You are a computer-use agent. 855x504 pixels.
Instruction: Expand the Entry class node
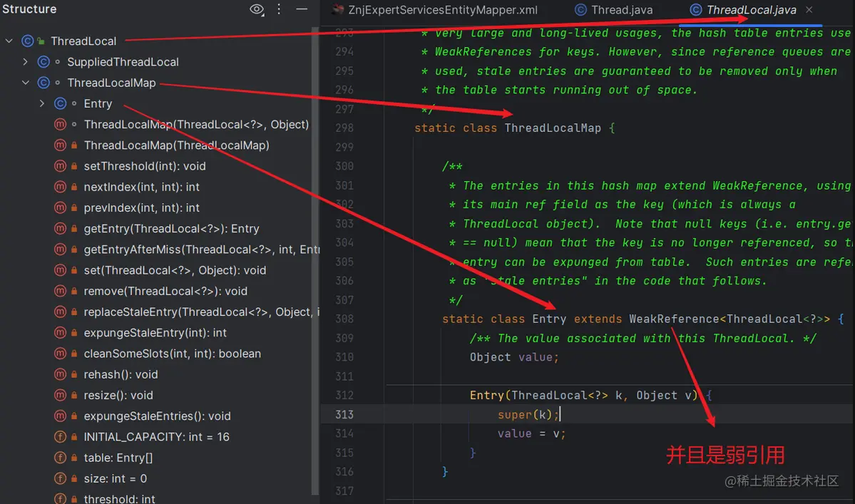41,103
